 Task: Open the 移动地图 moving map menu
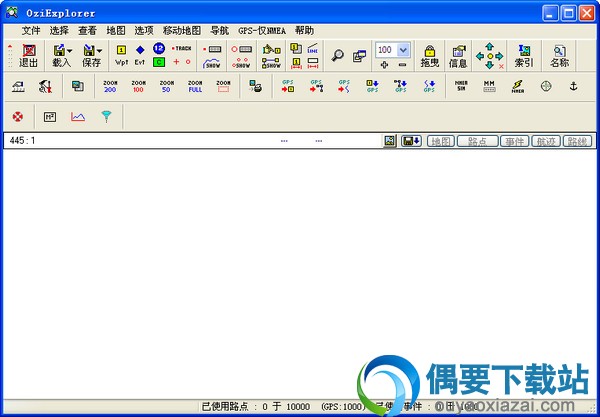(x=182, y=31)
